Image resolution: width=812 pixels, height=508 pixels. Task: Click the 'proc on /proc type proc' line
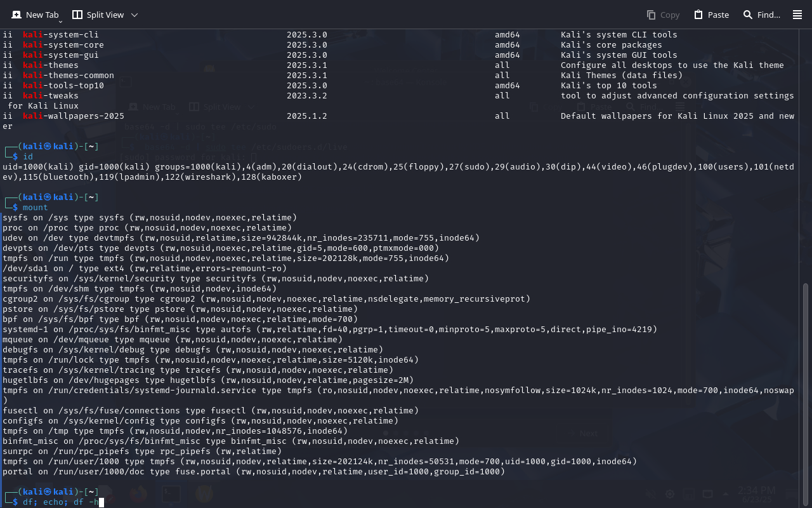(x=147, y=228)
